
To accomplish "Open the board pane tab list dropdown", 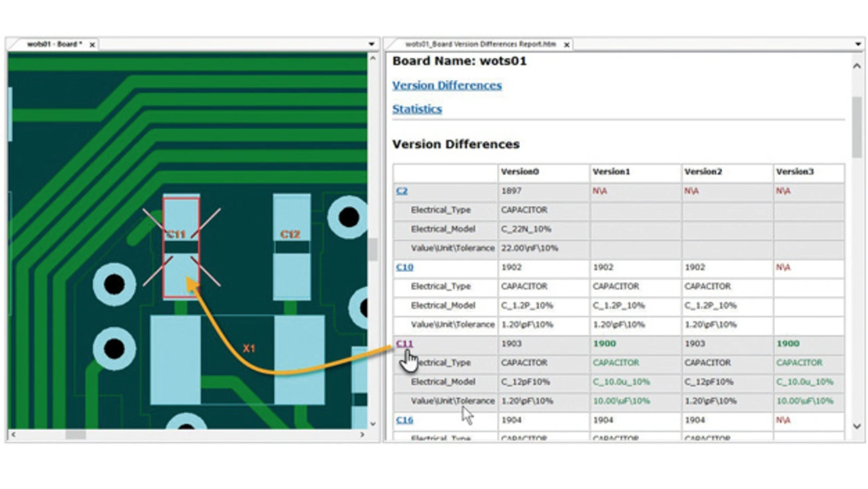I will [x=372, y=45].
